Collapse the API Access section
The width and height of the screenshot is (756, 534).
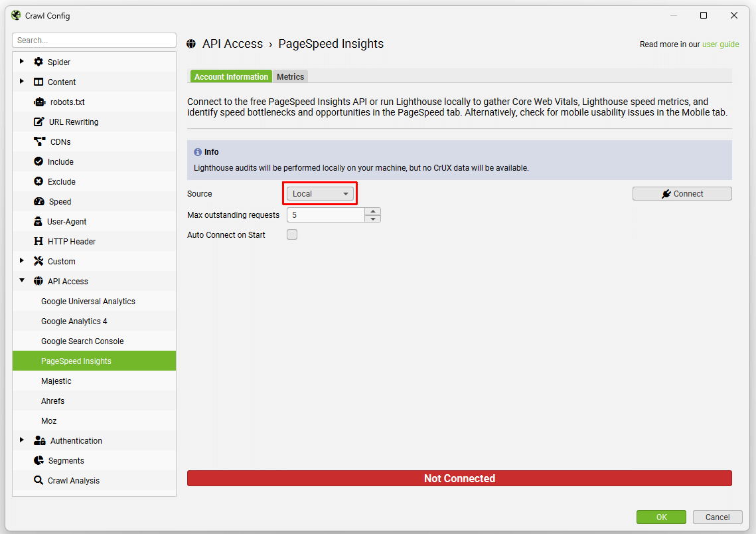[x=22, y=280]
